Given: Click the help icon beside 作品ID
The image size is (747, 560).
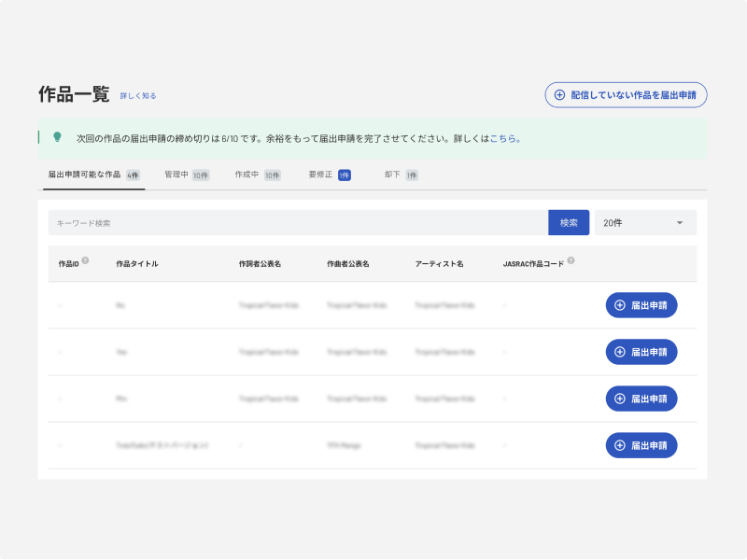Looking at the screenshot, I should point(85,261).
